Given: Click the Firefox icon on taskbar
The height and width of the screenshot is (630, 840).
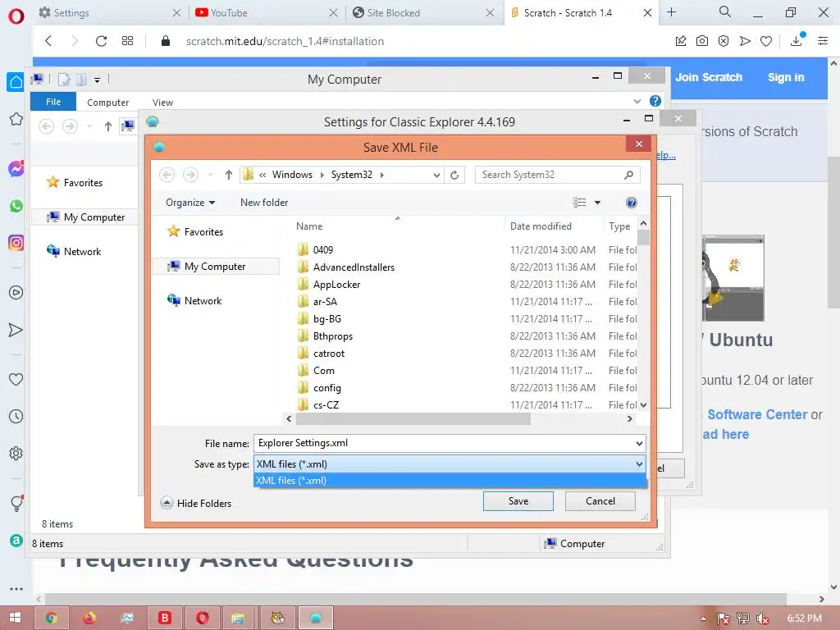Looking at the screenshot, I should (89, 619).
